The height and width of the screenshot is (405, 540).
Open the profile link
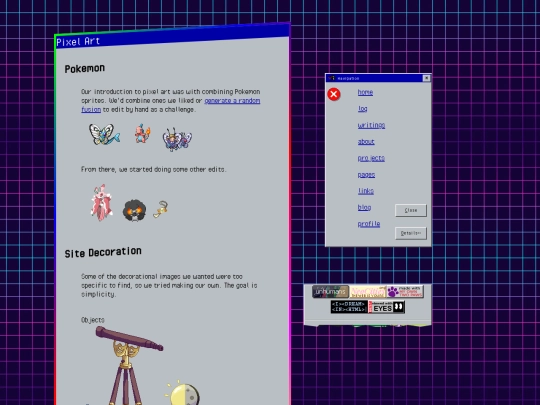point(368,224)
